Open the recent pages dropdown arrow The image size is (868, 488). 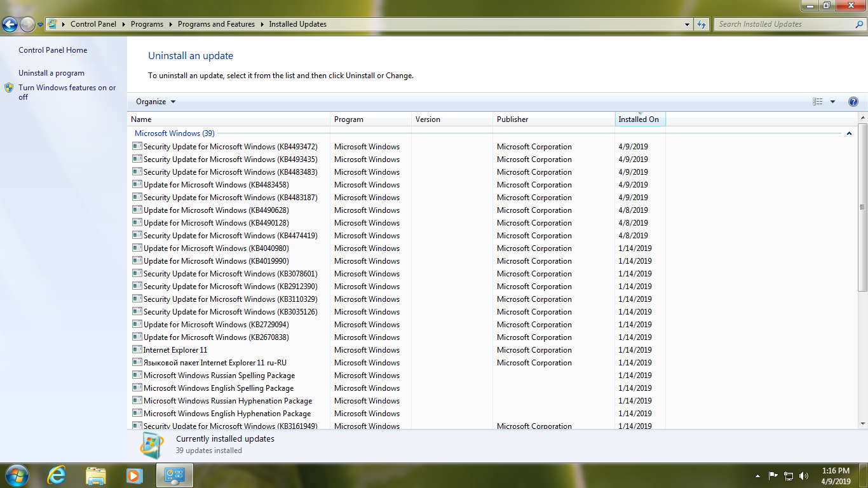click(x=41, y=25)
